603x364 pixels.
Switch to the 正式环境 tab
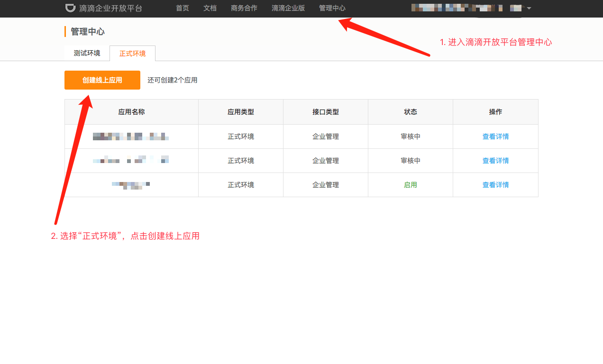click(x=132, y=54)
